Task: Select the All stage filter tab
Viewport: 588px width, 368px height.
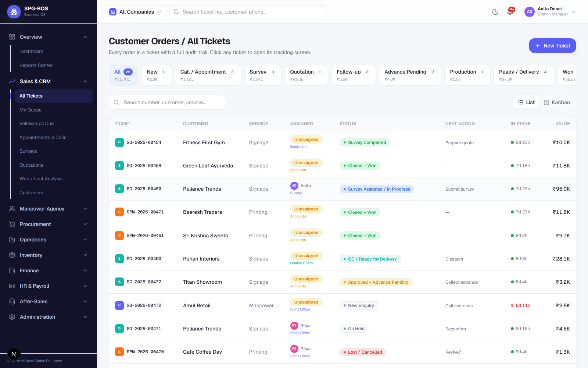Action: pyautogui.click(x=123, y=75)
